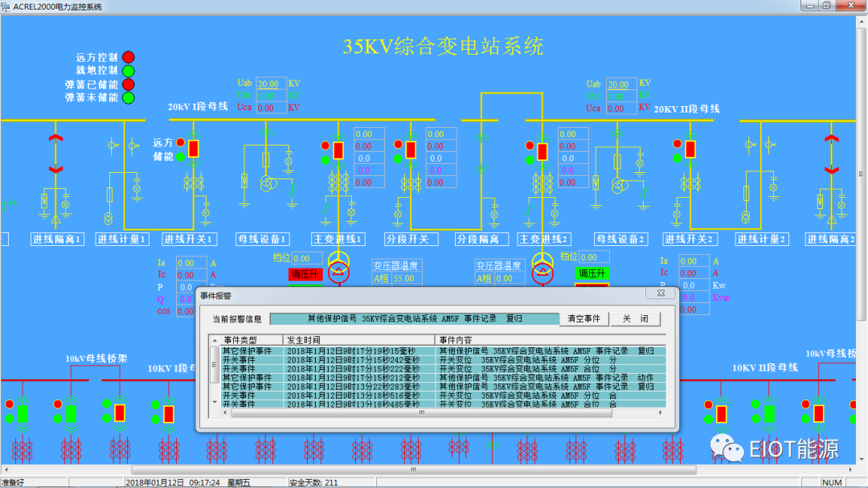Click the A相 55.00 transformer temperature value
Screen dimensions: 868x488
tap(407, 279)
